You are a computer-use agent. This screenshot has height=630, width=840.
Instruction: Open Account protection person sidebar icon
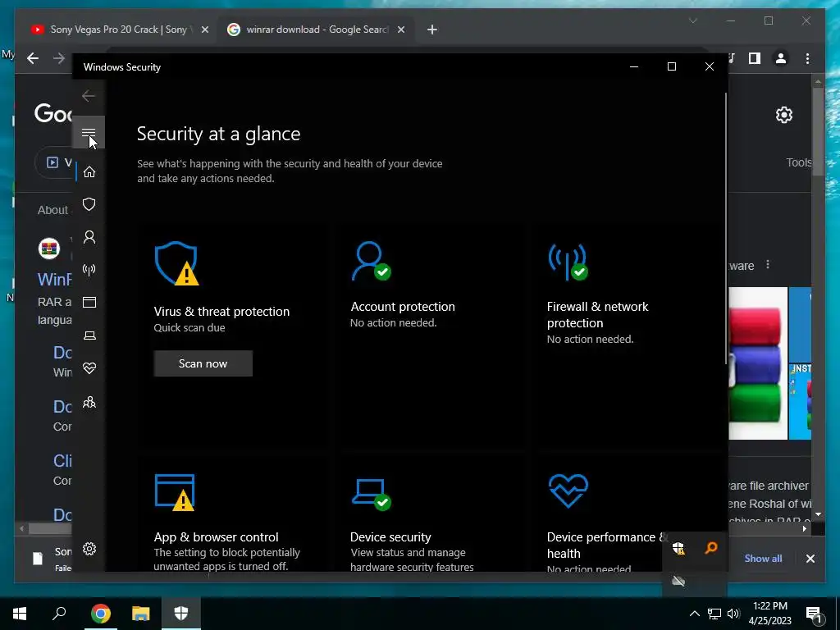(x=89, y=237)
